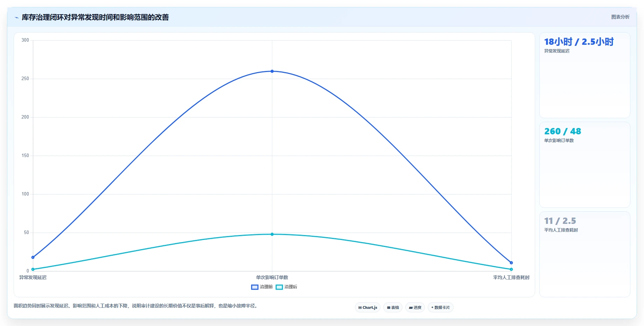Click the 治理前 legend label
644x326 pixels.
[266, 287]
